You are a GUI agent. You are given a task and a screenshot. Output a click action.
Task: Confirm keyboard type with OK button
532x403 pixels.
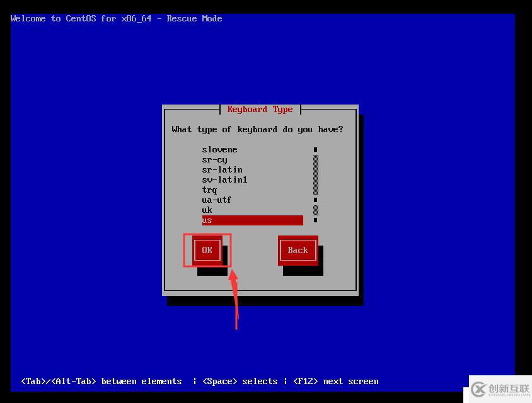207,250
